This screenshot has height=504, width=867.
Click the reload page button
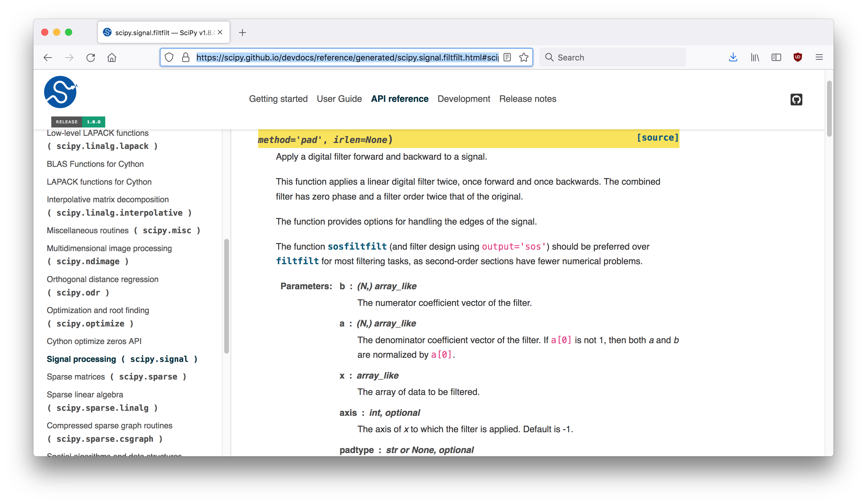[90, 57]
